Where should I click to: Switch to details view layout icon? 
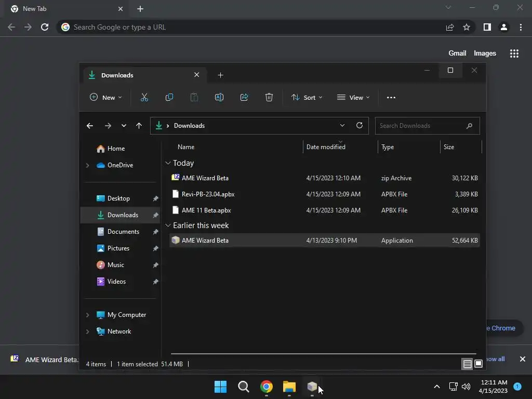point(467,364)
